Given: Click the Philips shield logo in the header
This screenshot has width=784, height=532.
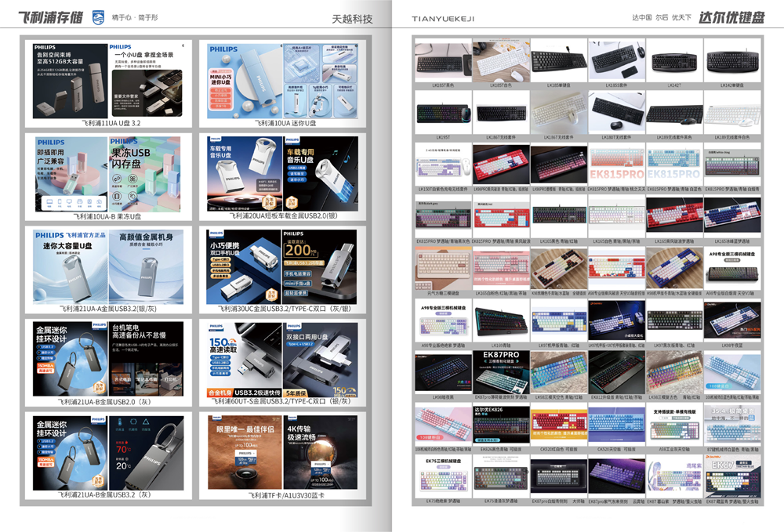Looking at the screenshot, I should point(99,17).
